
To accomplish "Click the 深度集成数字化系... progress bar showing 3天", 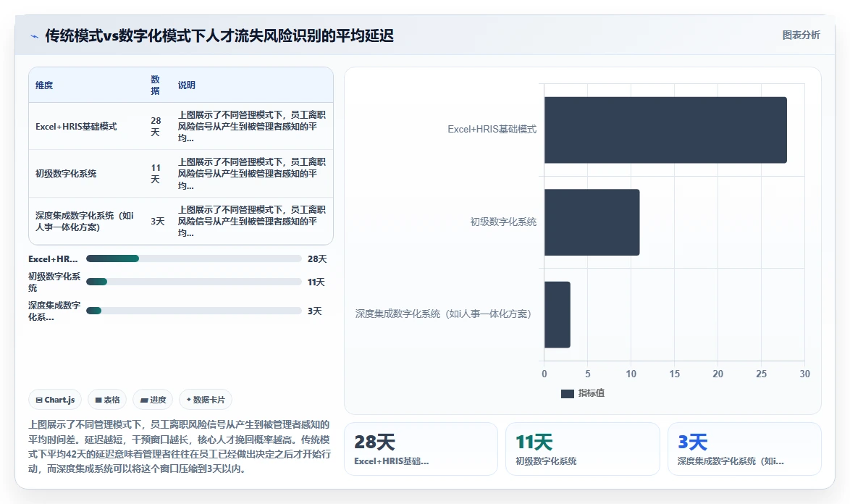I will click(x=193, y=311).
